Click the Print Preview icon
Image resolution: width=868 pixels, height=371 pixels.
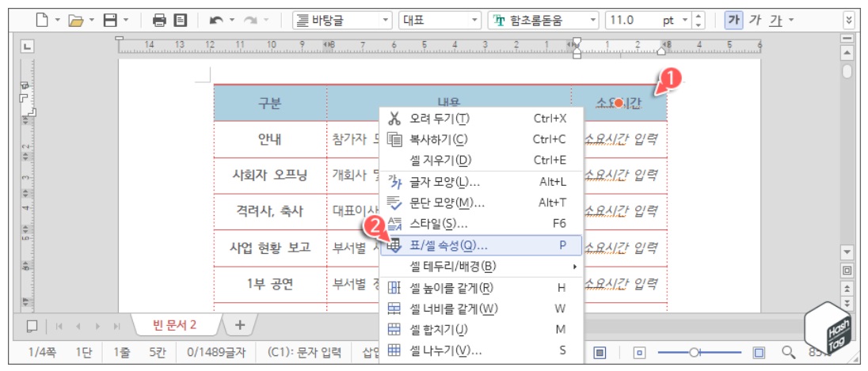[179, 21]
